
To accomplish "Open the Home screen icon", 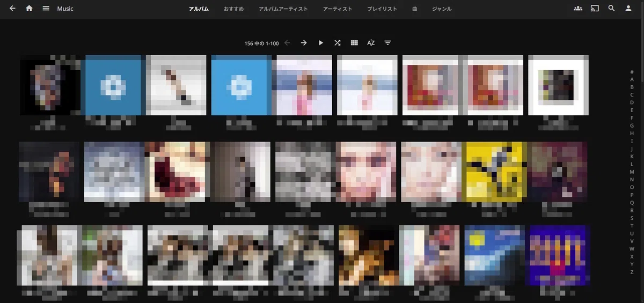I will pyautogui.click(x=29, y=9).
